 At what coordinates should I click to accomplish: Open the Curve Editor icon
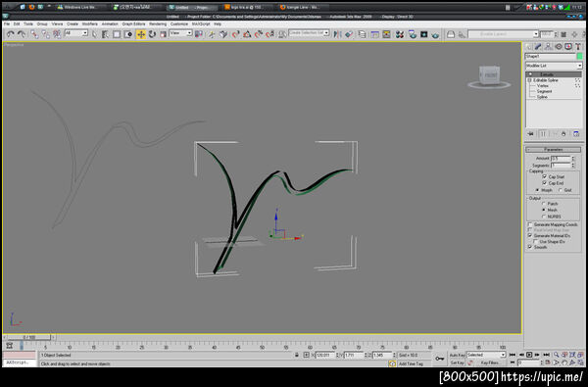click(x=374, y=34)
